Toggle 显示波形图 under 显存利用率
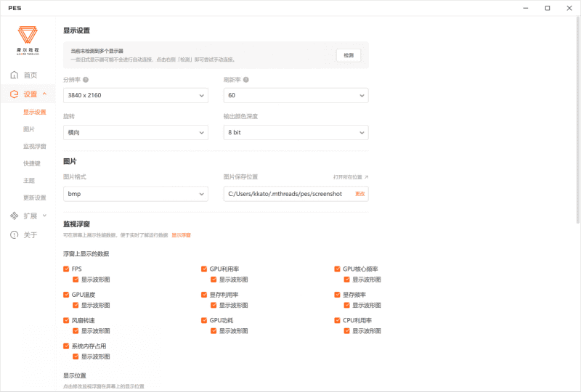Viewport: 581px width, 392px height. (x=214, y=305)
